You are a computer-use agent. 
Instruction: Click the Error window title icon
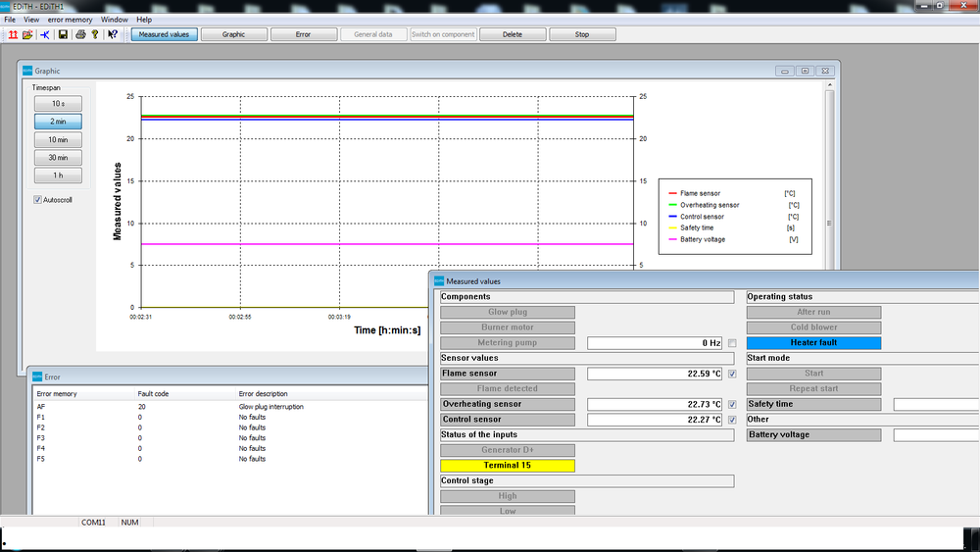(x=38, y=376)
